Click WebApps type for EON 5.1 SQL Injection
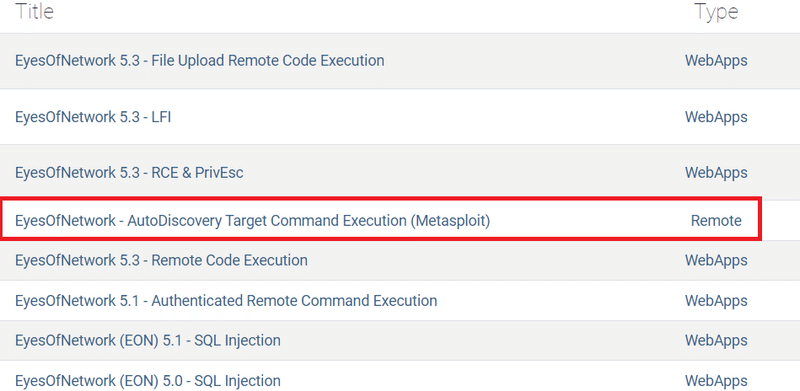Screen dimensions: 800x391 tap(716, 340)
